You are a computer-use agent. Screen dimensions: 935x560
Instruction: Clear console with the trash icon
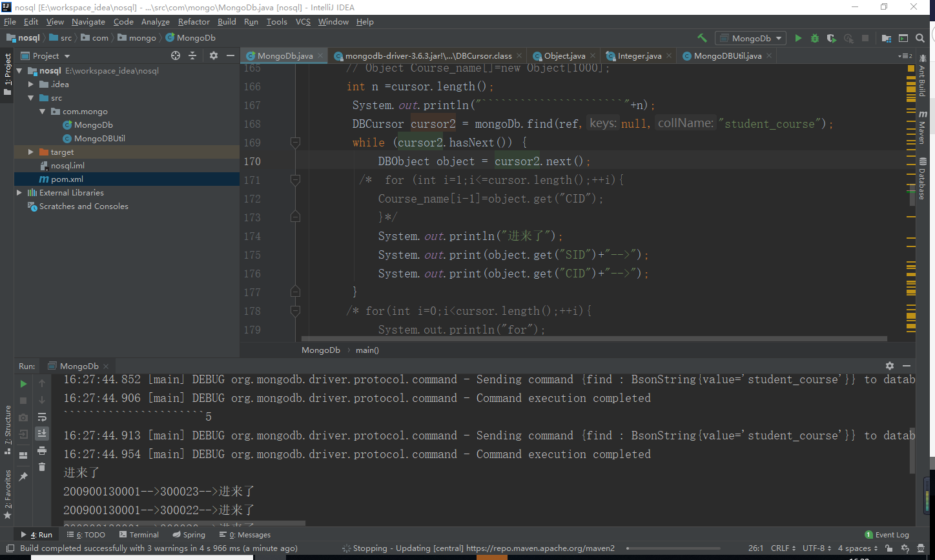[x=42, y=466]
